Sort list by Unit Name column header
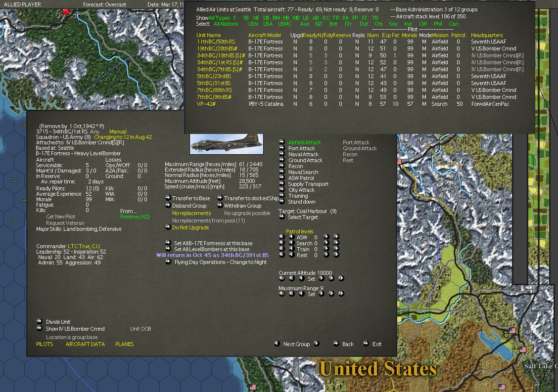The width and height of the screenshot is (558, 392). click(209, 35)
